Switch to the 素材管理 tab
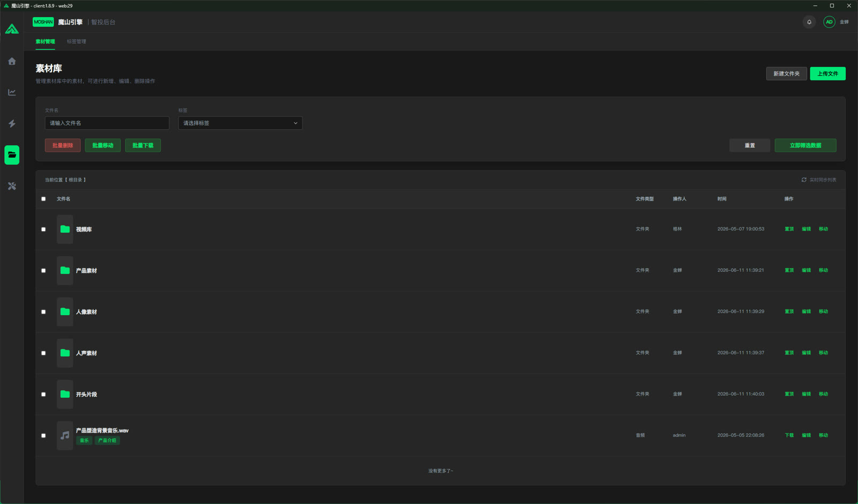 [45, 41]
